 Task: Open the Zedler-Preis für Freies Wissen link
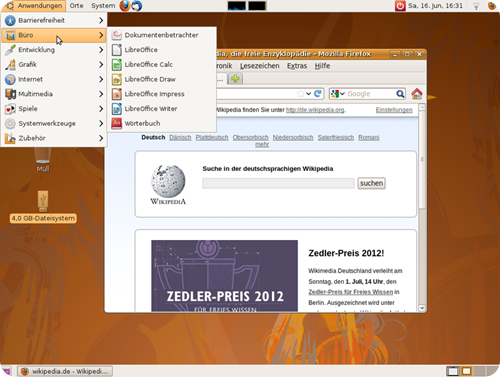pos(351,292)
